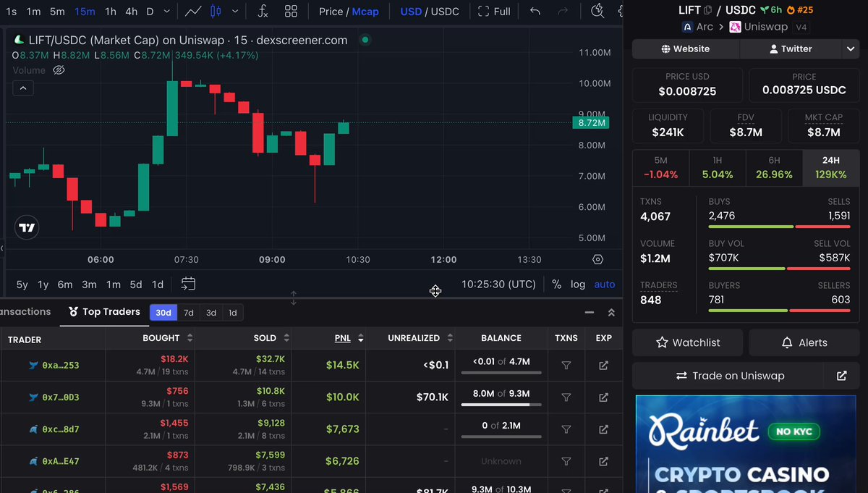Expand the chart style dropdown arrow
Image resolution: width=868 pixels, height=493 pixels.
235,12
